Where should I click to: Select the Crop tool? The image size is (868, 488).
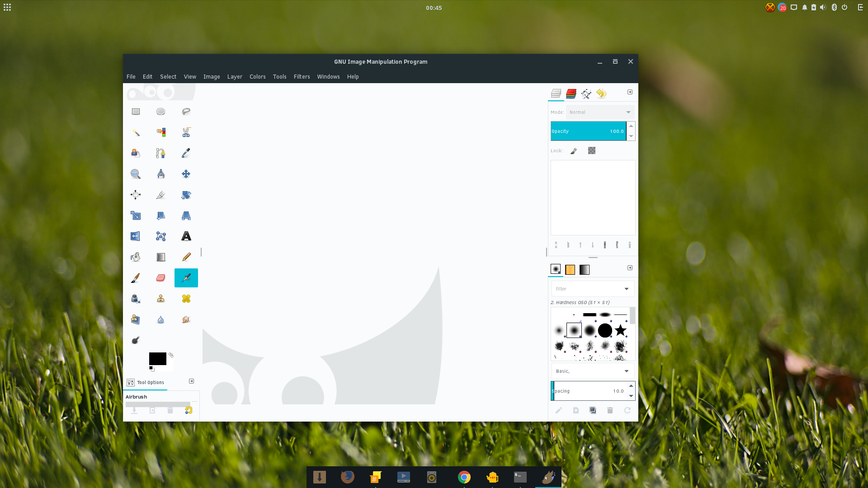160,195
